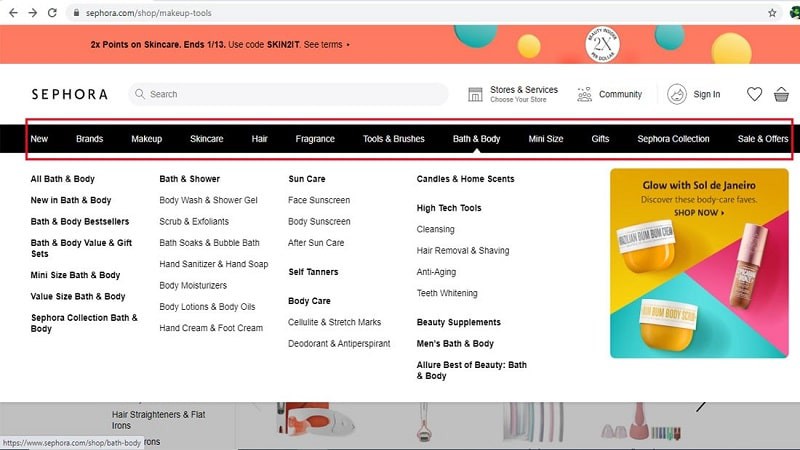The height and width of the screenshot is (450, 800).
Task: Open Bath & Body Bestsellers
Action: 80,221
